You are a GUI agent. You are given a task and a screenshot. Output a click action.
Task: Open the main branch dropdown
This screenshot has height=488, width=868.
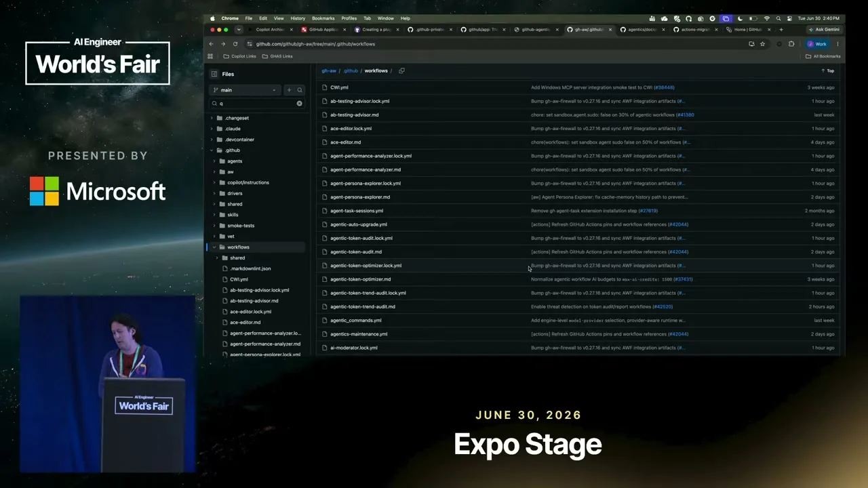(245, 90)
